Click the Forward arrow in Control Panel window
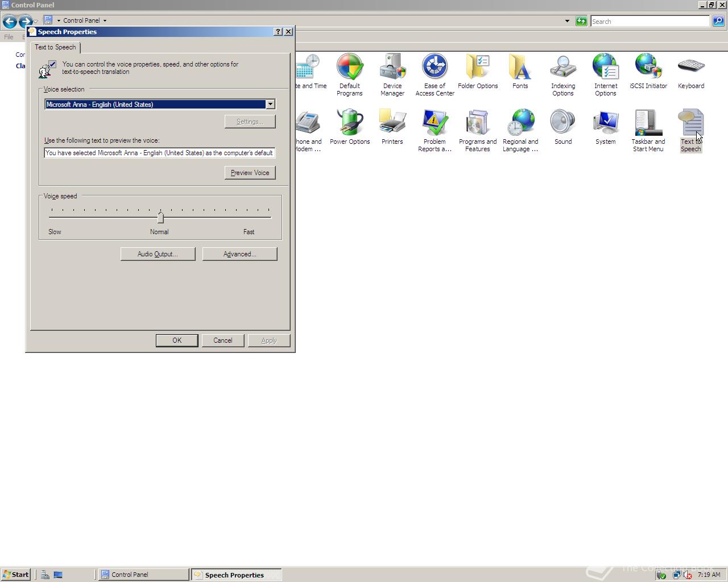Screen dimensions: 728x582 tap(26, 22)
